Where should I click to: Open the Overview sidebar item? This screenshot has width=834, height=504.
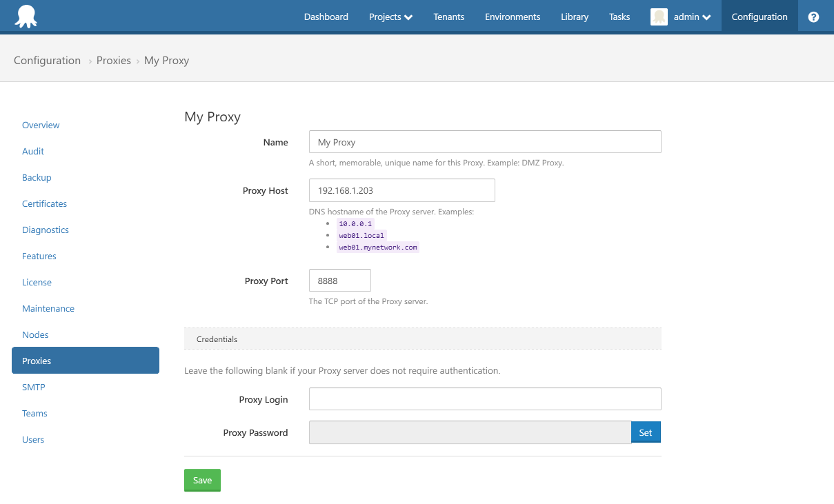coord(41,125)
